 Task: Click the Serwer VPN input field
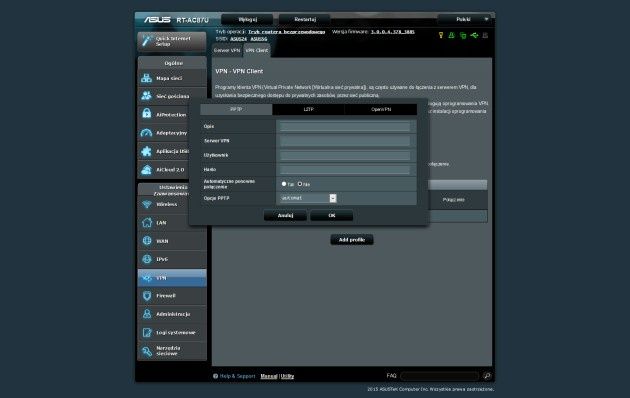(345, 141)
